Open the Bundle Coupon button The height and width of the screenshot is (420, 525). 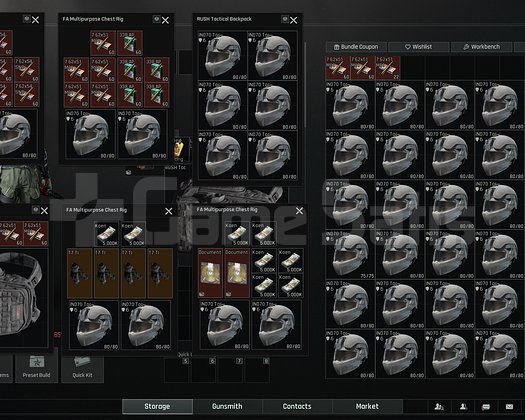coord(356,47)
